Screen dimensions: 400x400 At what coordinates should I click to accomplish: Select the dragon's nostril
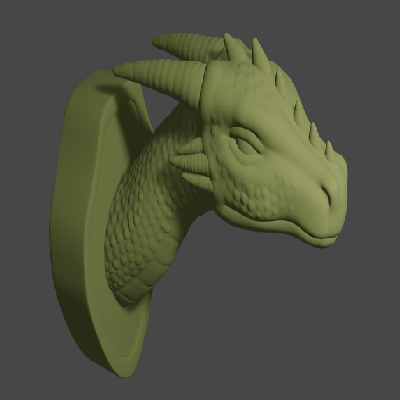click(327, 195)
